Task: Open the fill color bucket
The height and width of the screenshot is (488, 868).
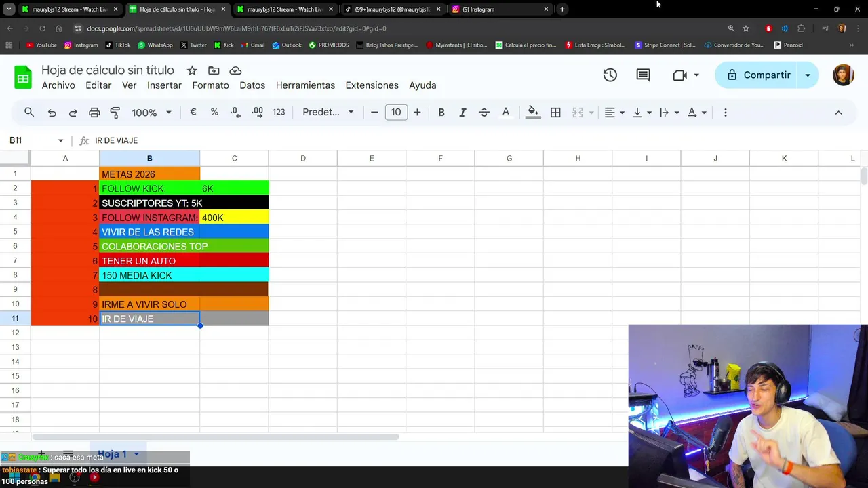Action: click(x=533, y=113)
